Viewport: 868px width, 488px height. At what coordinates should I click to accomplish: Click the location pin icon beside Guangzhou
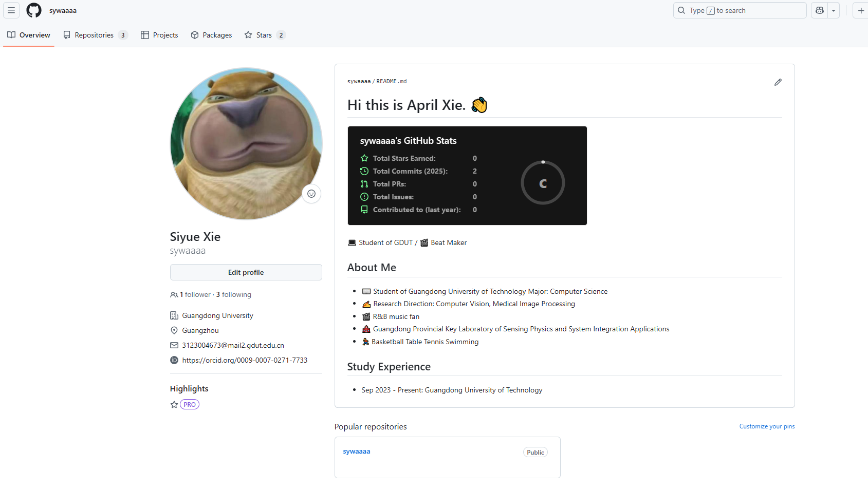174,330
